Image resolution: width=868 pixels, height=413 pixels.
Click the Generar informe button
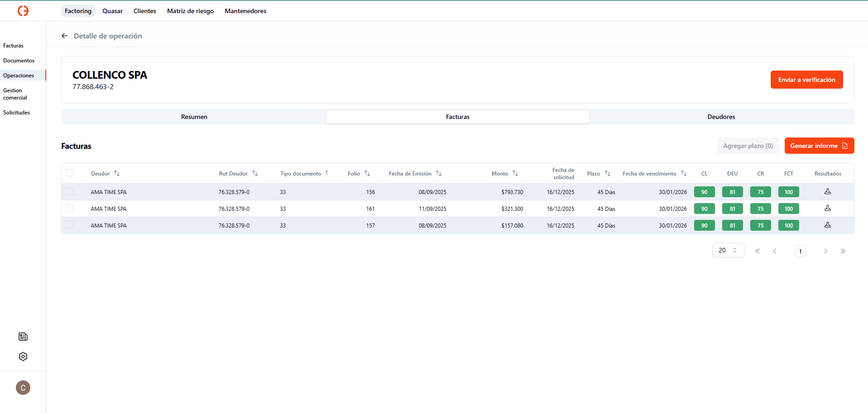pyautogui.click(x=819, y=146)
